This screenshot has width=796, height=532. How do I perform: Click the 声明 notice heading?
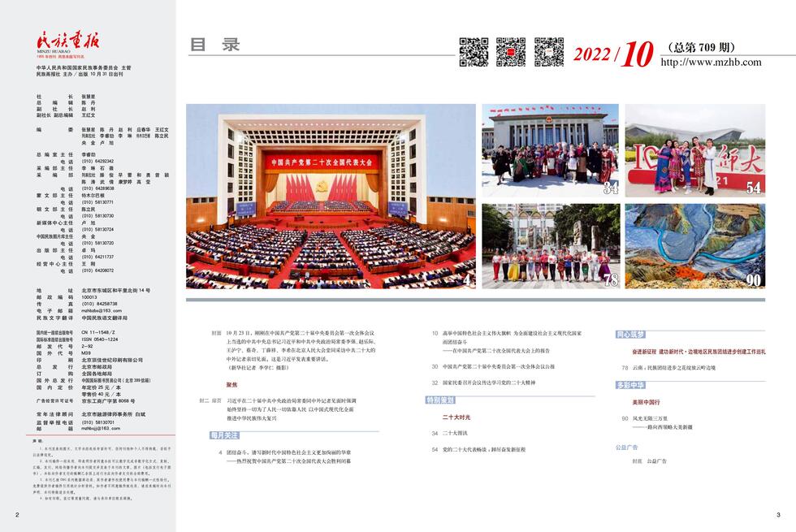(38, 441)
